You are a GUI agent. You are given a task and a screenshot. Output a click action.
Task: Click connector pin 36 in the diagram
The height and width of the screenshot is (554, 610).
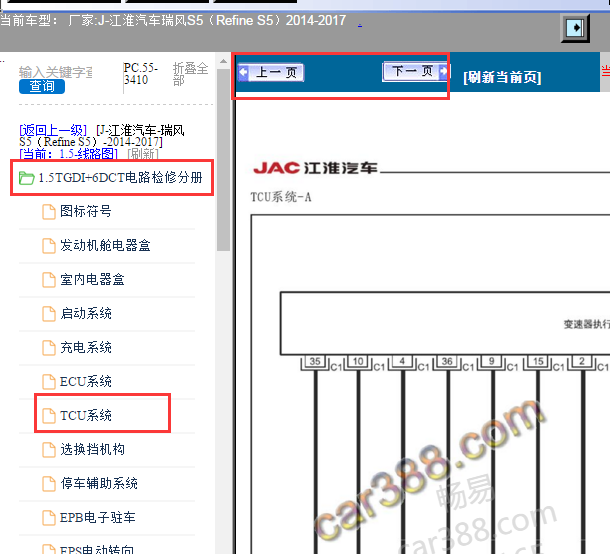[x=447, y=361]
